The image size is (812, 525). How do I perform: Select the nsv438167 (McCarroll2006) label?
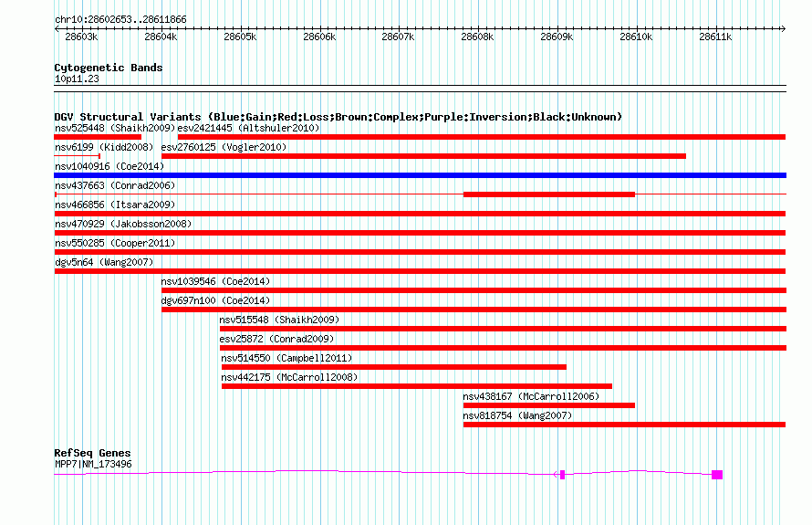click(531, 396)
